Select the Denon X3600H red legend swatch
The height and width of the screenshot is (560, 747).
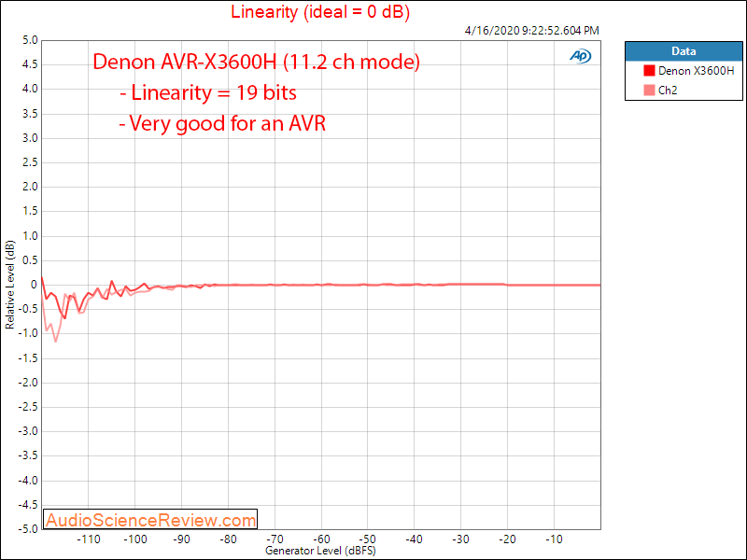point(649,71)
